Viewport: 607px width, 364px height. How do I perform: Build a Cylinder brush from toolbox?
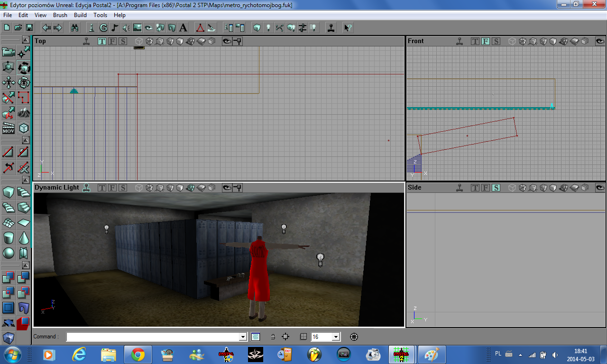pyautogui.click(x=9, y=238)
